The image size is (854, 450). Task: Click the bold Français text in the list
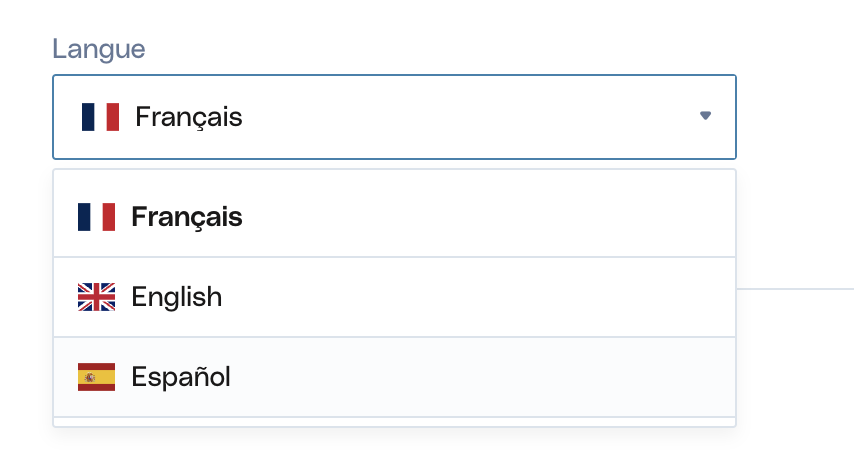pyautogui.click(x=187, y=217)
